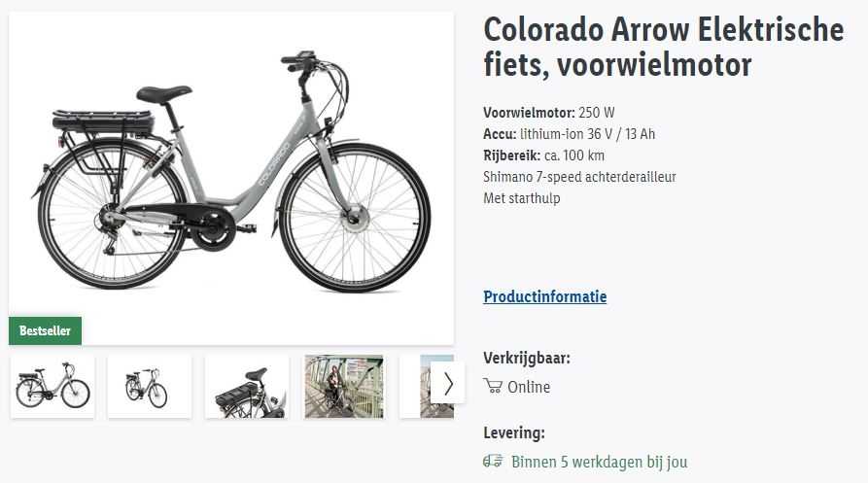Screen dimensions: 868x483
Task: Select the partially visible fifth thumbnail
Action: coord(426,387)
